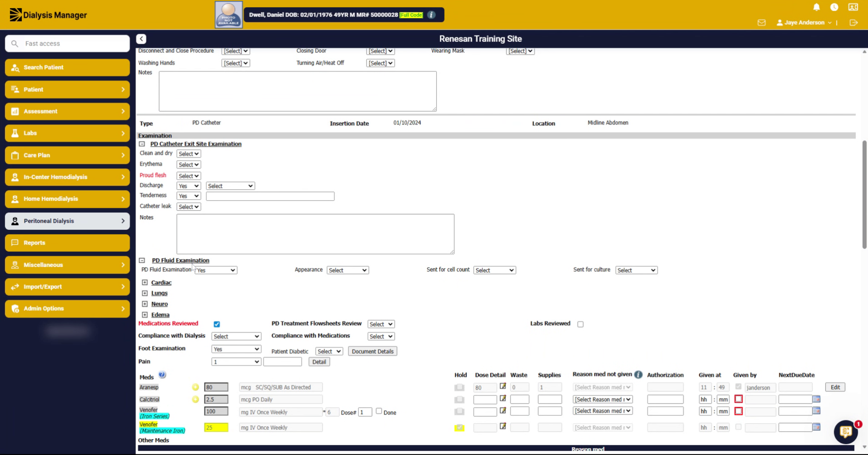868x455 pixels.
Task: Check the red Calcitriol Given by box
Action: click(x=739, y=399)
